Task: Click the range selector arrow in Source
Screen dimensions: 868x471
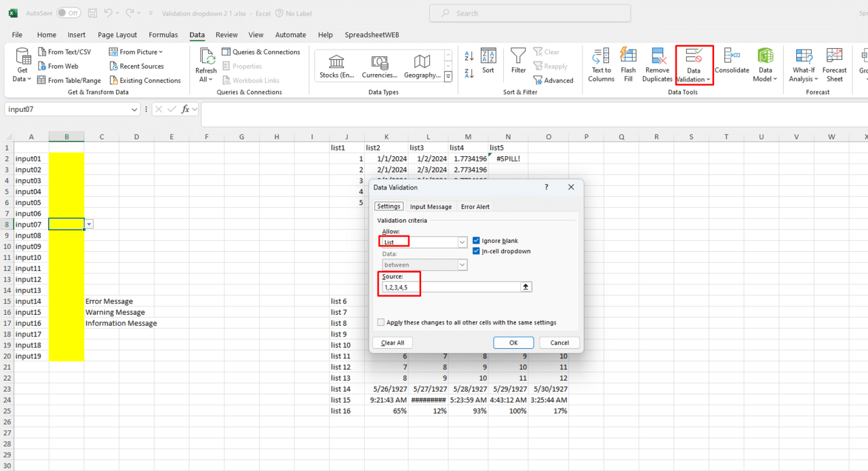Action: coord(526,287)
